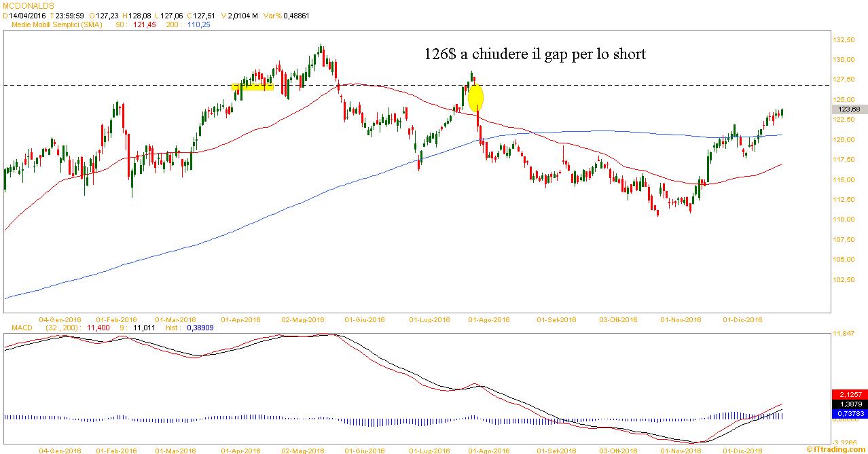Click the yellow rectangle highlight near April
The width and height of the screenshot is (868, 454).
click(253, 86)
